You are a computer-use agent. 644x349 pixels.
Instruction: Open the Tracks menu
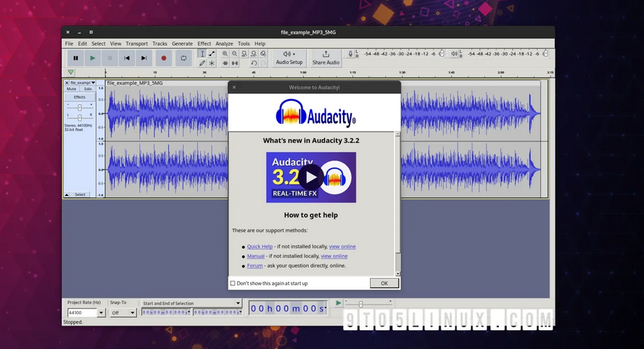160,44
